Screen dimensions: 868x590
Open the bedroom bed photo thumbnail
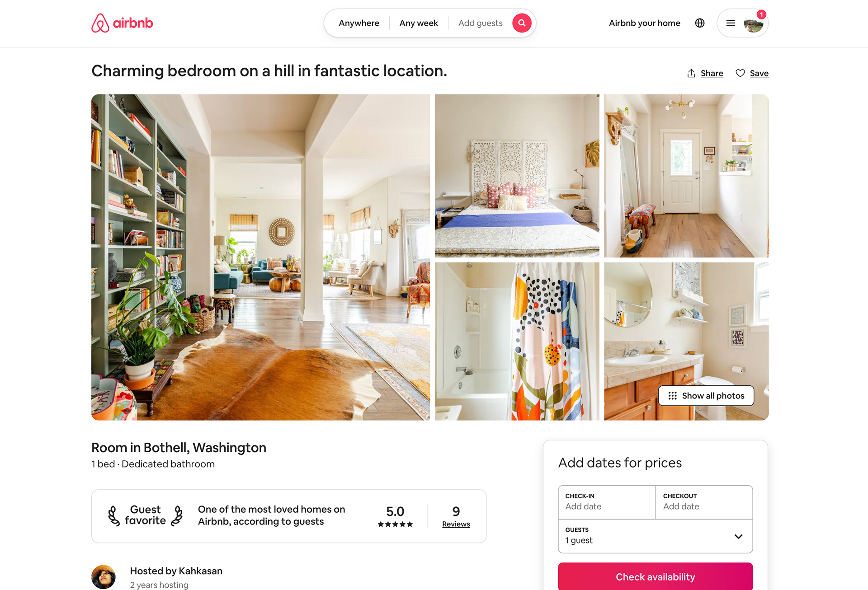517,176
